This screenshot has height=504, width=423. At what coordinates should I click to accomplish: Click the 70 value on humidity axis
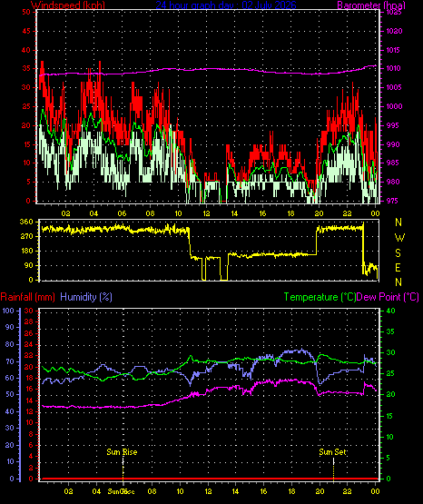click(10, 361)
